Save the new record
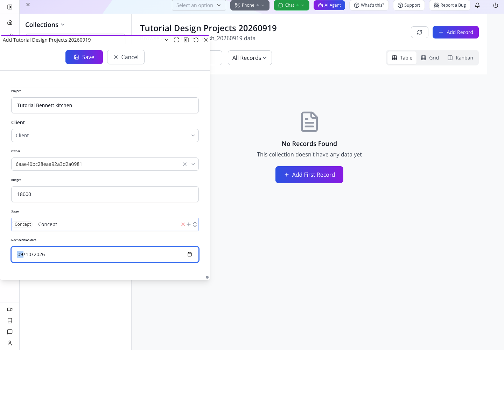Screen dimensions: 504x420 point(84,57)
